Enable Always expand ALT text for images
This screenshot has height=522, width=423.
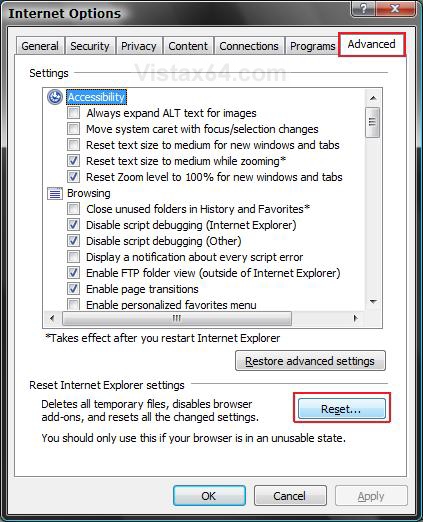(73, 113)
